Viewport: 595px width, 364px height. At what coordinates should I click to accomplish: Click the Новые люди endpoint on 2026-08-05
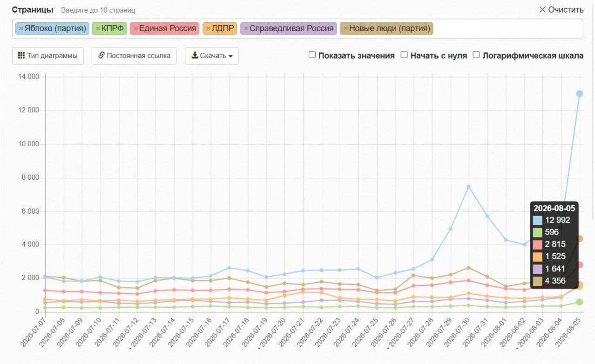pyautogui.click(x=580, y=239)
